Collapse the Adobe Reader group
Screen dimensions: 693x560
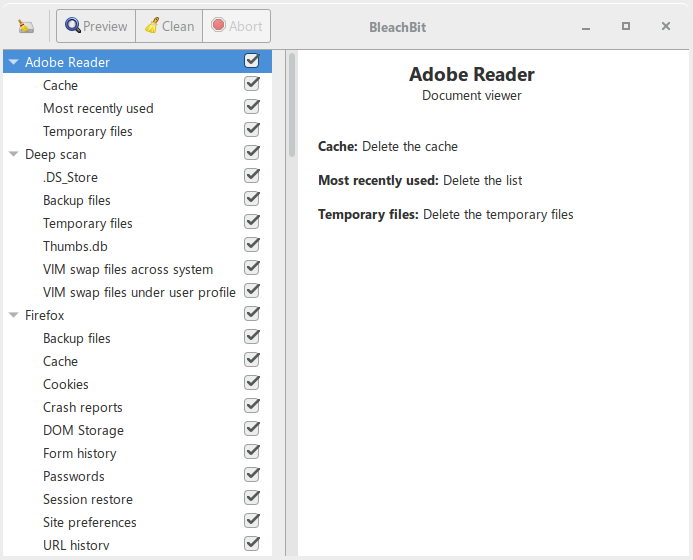click(14, 62)
